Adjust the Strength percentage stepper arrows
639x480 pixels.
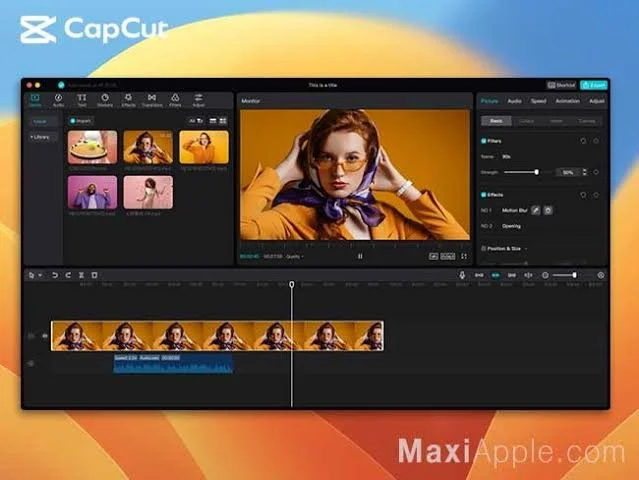pos(585,172)
